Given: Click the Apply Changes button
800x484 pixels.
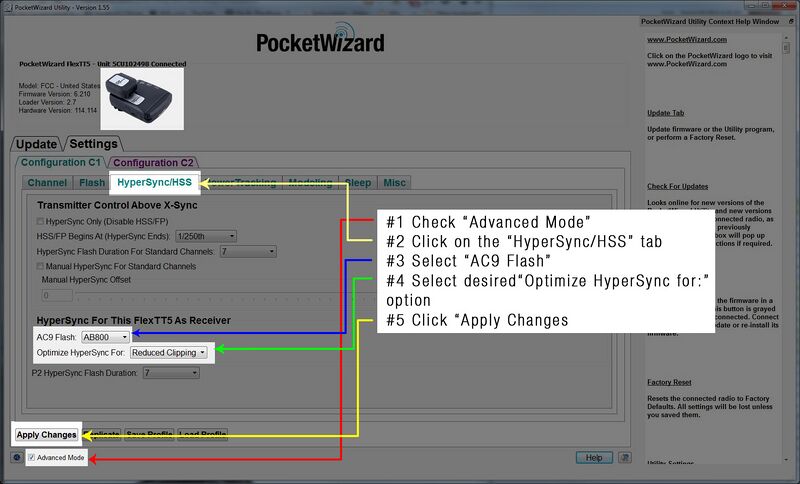Looking at the screenshot, I should point(46,435).
